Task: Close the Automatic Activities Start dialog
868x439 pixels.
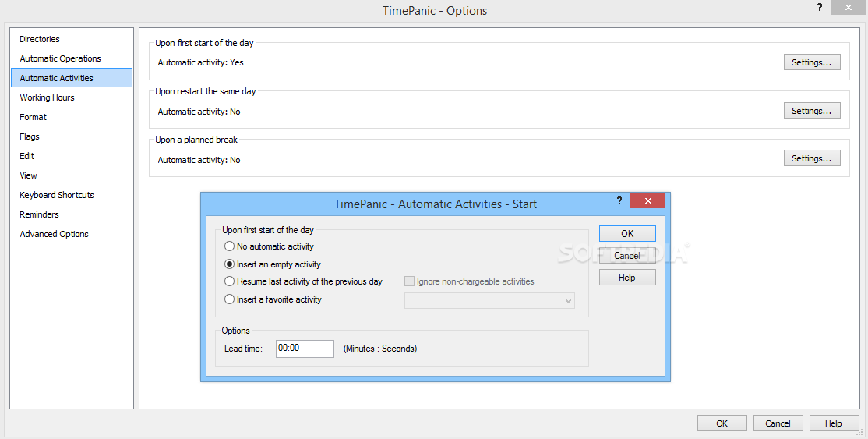Action: tap(647, 200)
